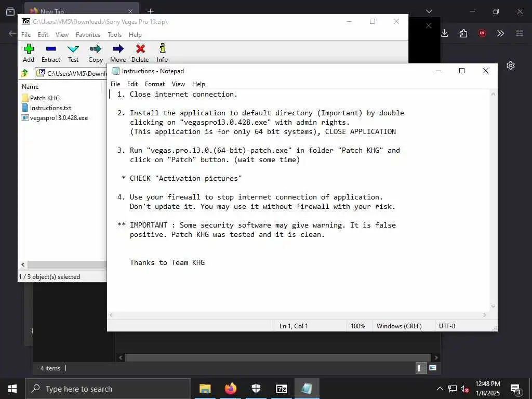Minimize the Notepad window
Image resolution: width=532 pixels, height=399 pixels.
point(438,71)
